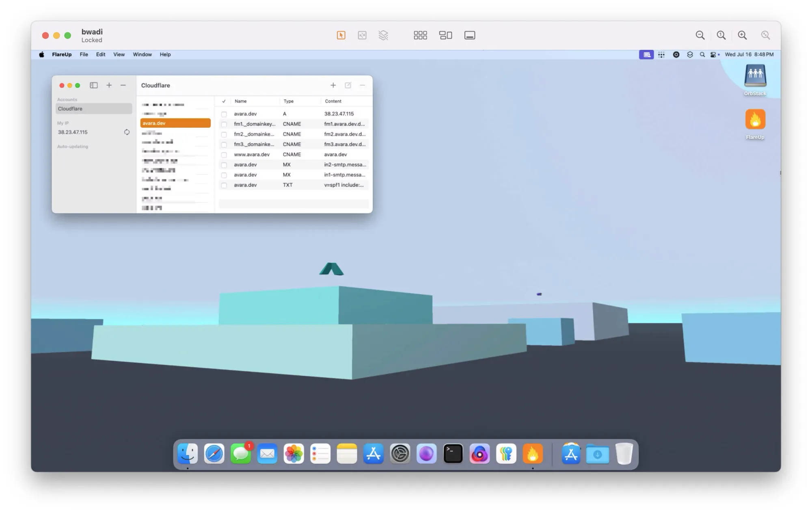Open Finder from the Dock
The height and width of the screenshot is (513, 812).
click(x=188, y=454)
